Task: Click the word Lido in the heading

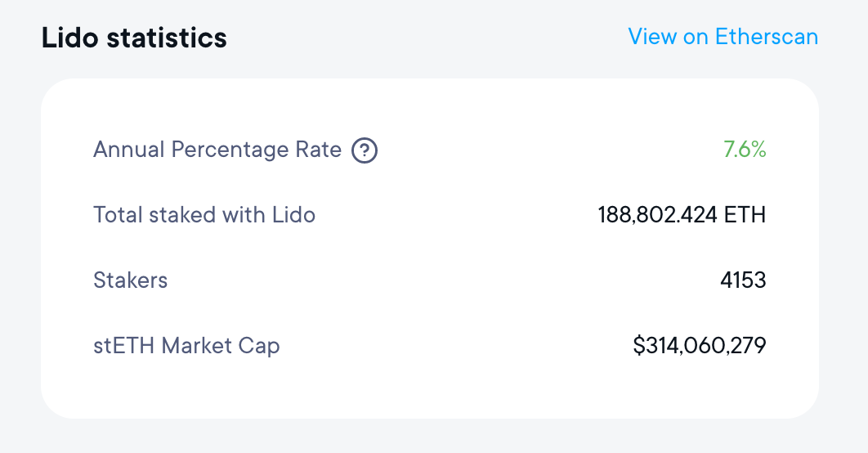Action: pyautogui.click(x=69, y=38)
